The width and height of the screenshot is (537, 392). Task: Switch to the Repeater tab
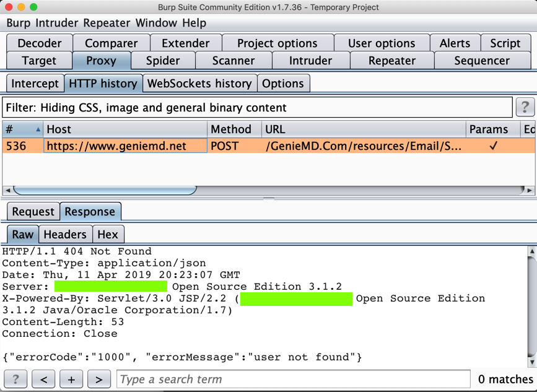(391, 61)
